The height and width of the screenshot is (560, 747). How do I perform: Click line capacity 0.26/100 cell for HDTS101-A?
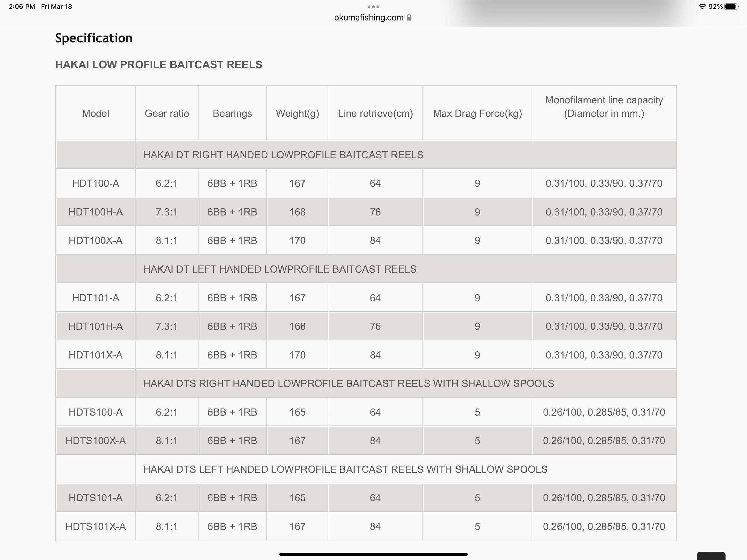coord(604,498)
